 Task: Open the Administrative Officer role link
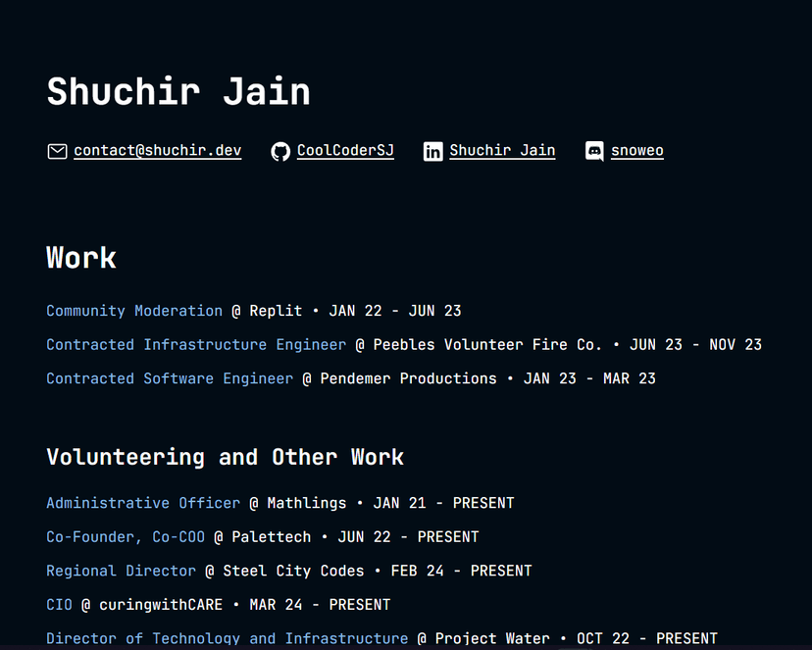[143, 503]
